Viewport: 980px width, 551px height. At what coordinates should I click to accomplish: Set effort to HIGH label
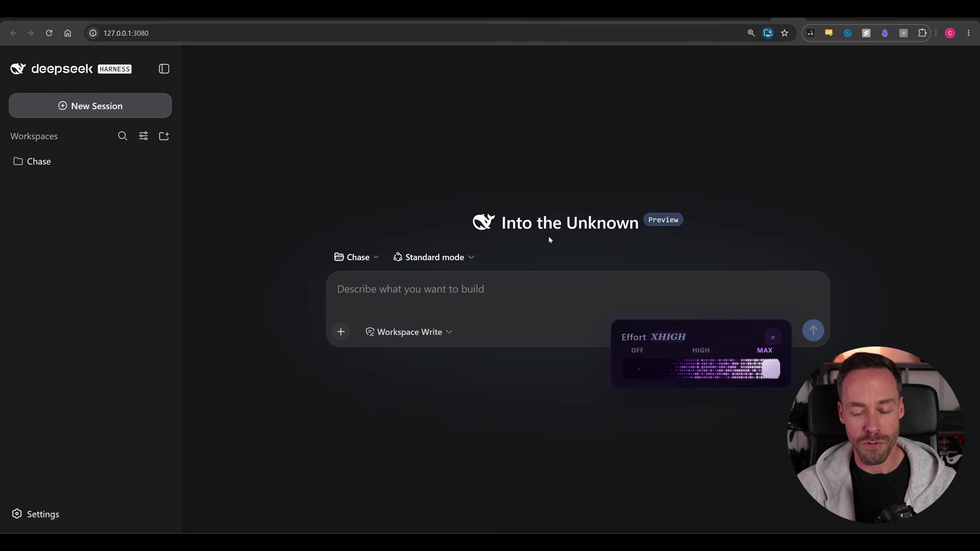pyautogui.click(x=701, y=350)
